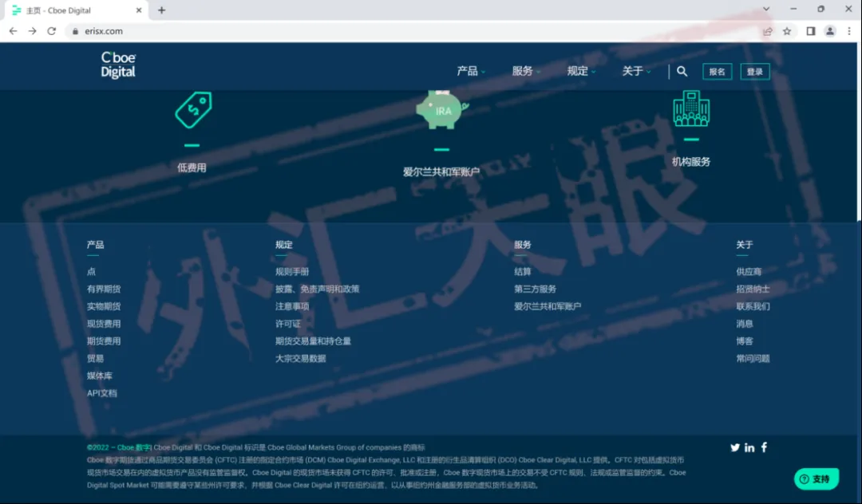Click the 低费用 feature label
Screen dimensions: 862x504
(x=192, y=168)
